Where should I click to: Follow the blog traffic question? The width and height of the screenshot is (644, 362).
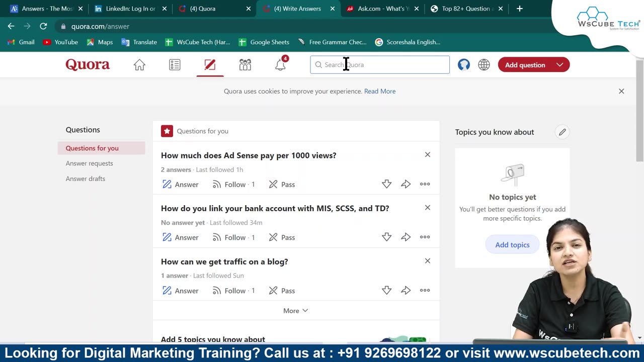(233, 291)
